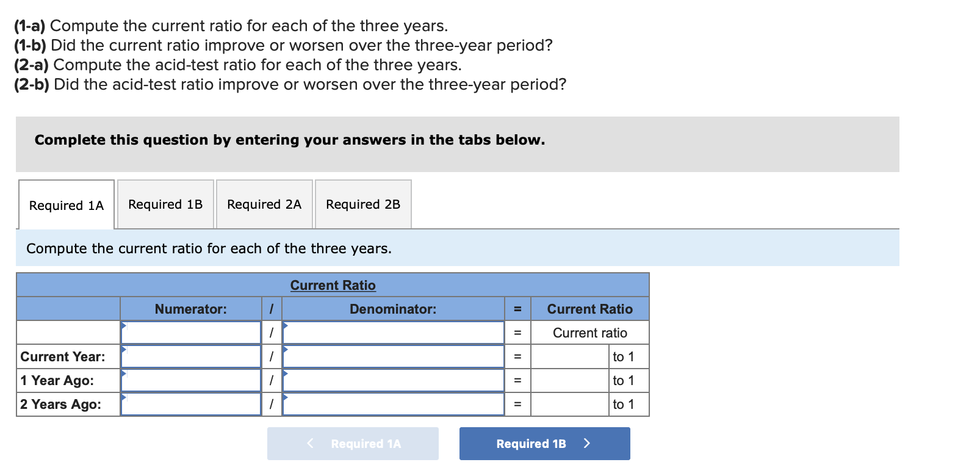This screenshot has height=476, width=980.
Task: Select the Required 1A tab
Action: point(66,205)
